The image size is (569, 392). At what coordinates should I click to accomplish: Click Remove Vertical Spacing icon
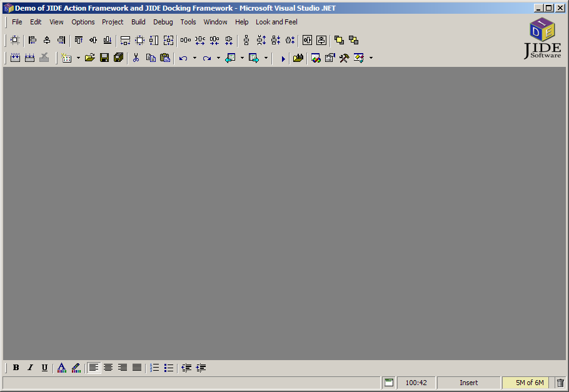[x=290, y=40]
